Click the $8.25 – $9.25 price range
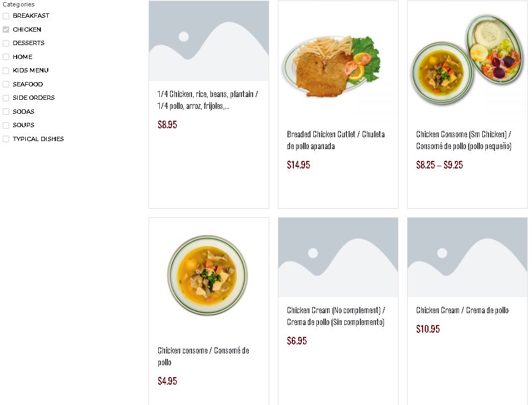This screenshot has height=405, width=532. pos(439,165)
